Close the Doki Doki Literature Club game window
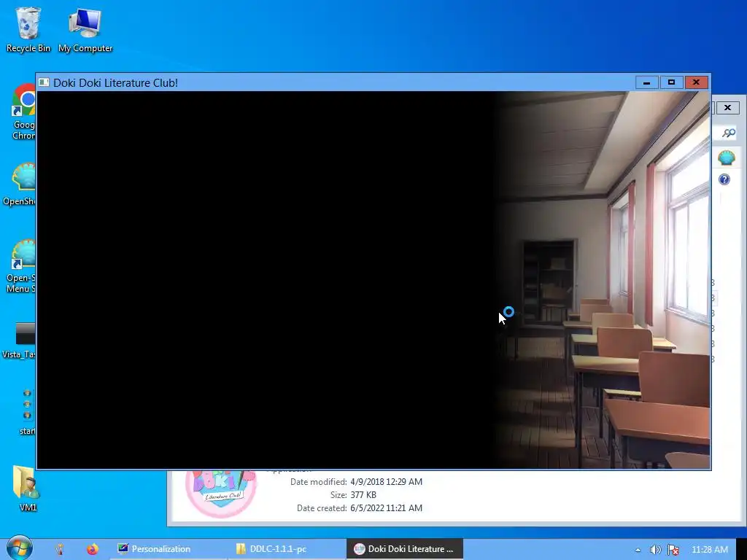Viewport: 747px width, 560px height. (x=696, y=82)
